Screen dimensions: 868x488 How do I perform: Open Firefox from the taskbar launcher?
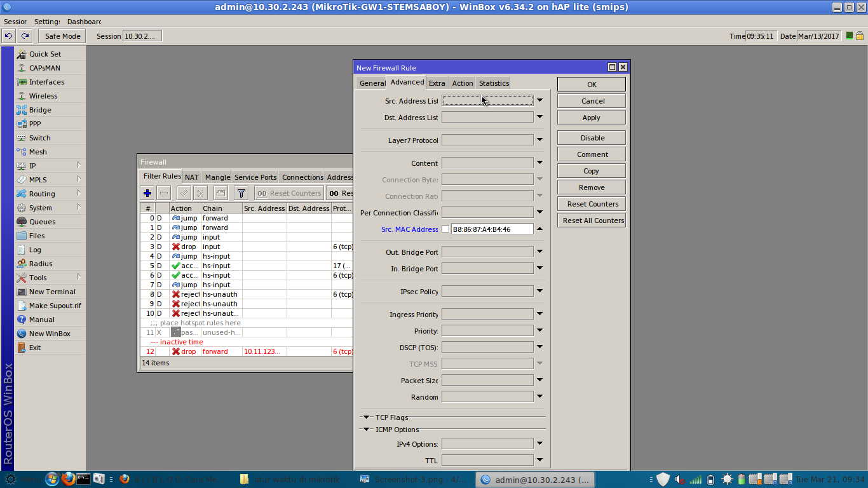(68, 479)
